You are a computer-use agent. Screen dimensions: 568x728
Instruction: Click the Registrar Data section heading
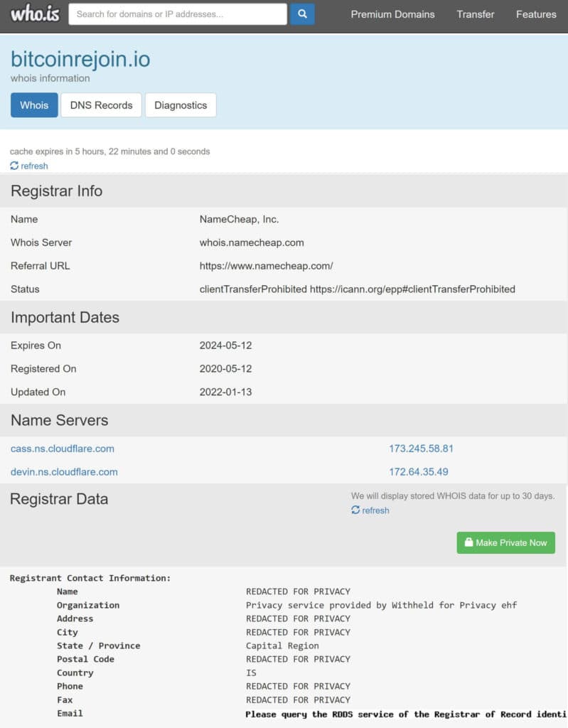click(59, 499)
